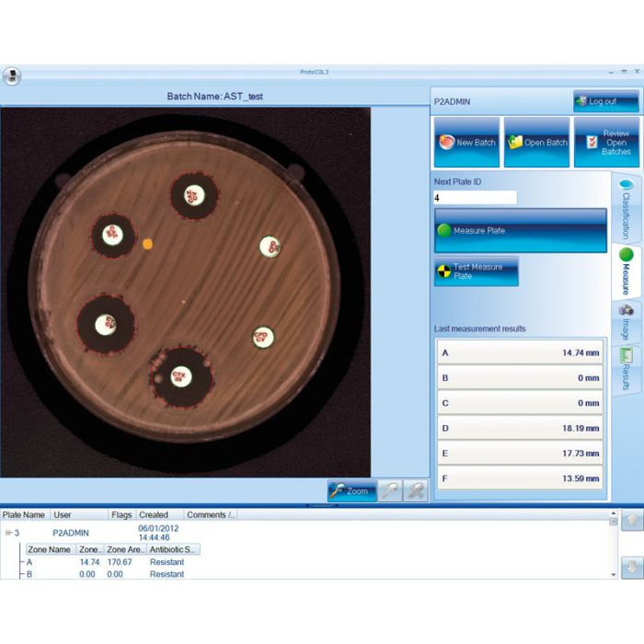
Task: Click the Created column header
Action: [x=159, y=514]
